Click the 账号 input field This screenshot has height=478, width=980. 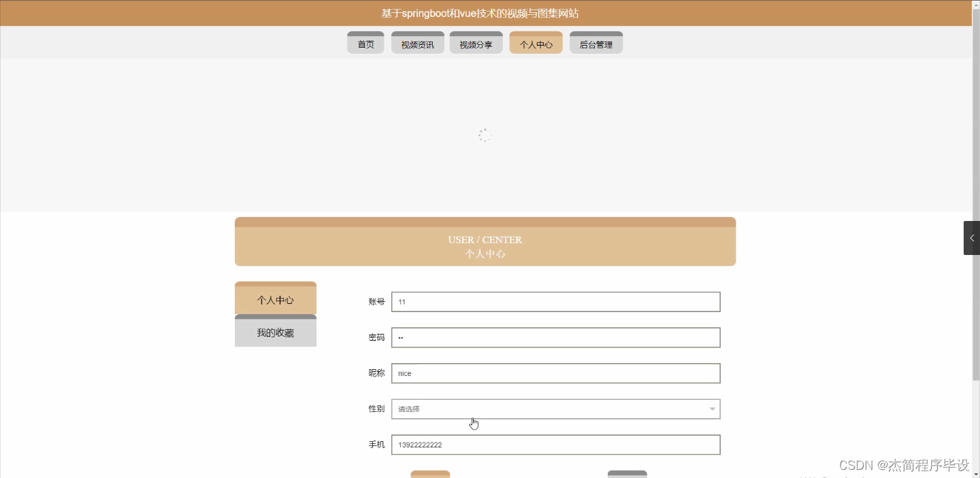(555, 301)
